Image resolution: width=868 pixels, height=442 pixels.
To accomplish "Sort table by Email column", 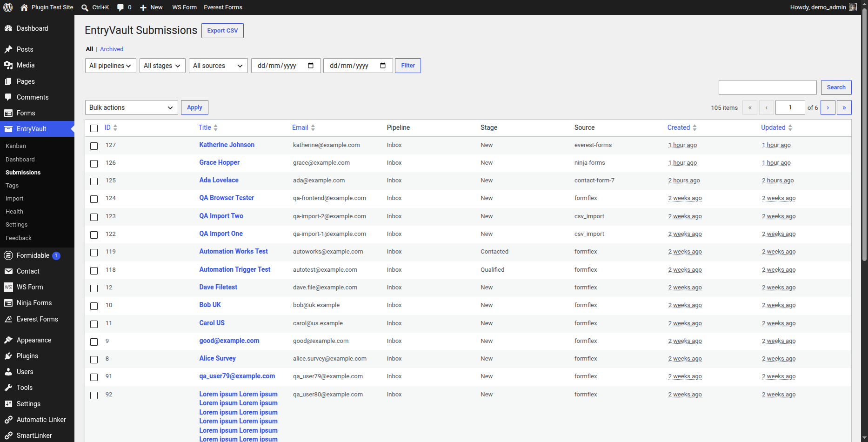I will click(x=304, y=127).
